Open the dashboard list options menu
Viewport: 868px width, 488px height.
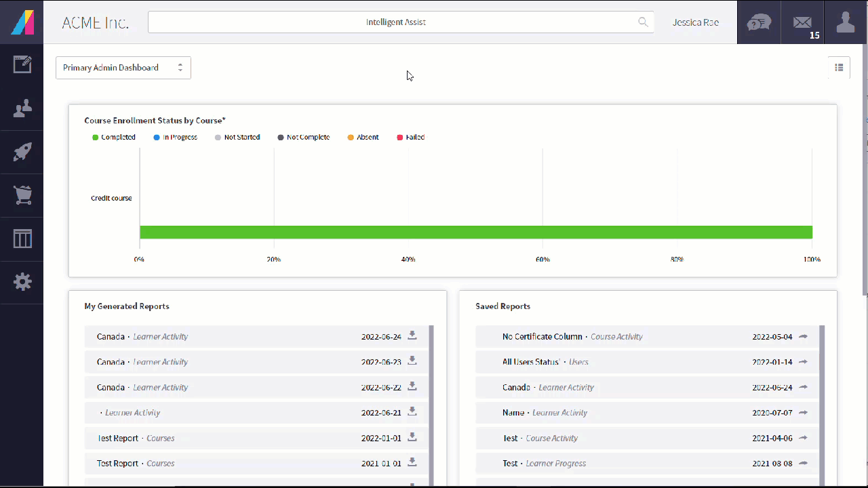point(839,67)
